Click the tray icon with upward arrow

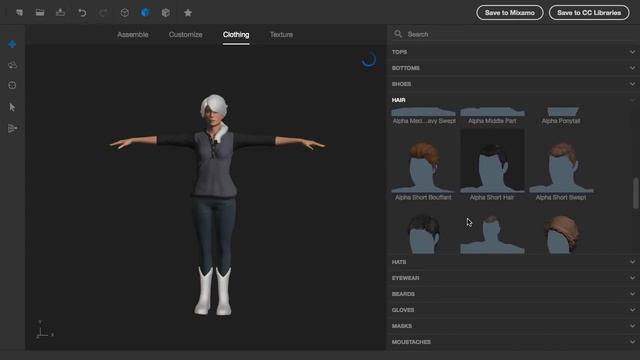[x=60, y=13]
